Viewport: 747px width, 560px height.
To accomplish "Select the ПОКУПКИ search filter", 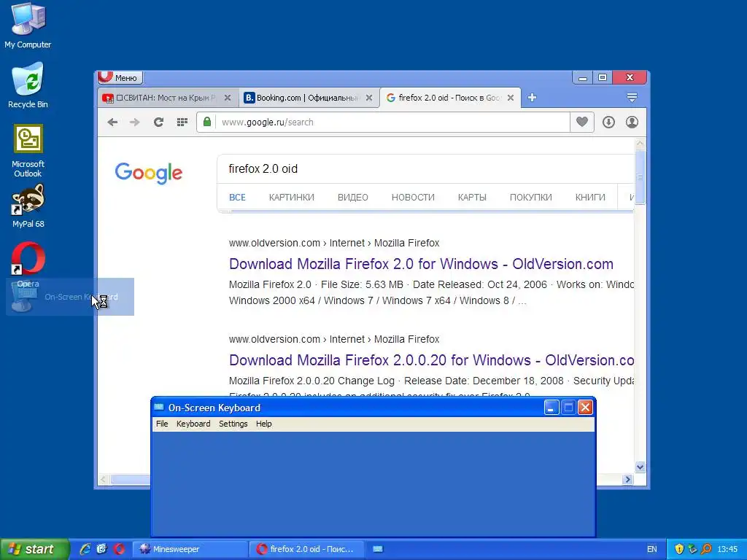I will 531,197.
